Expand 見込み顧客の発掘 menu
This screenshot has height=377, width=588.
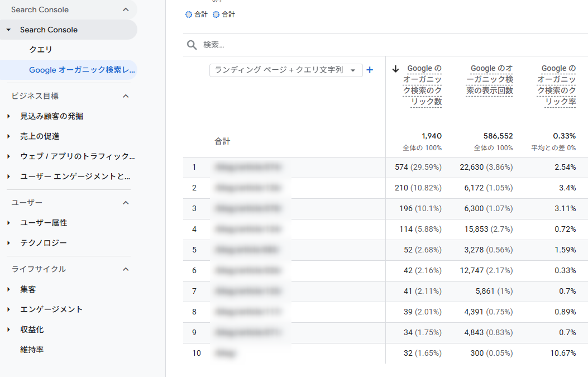pos(8,116)
